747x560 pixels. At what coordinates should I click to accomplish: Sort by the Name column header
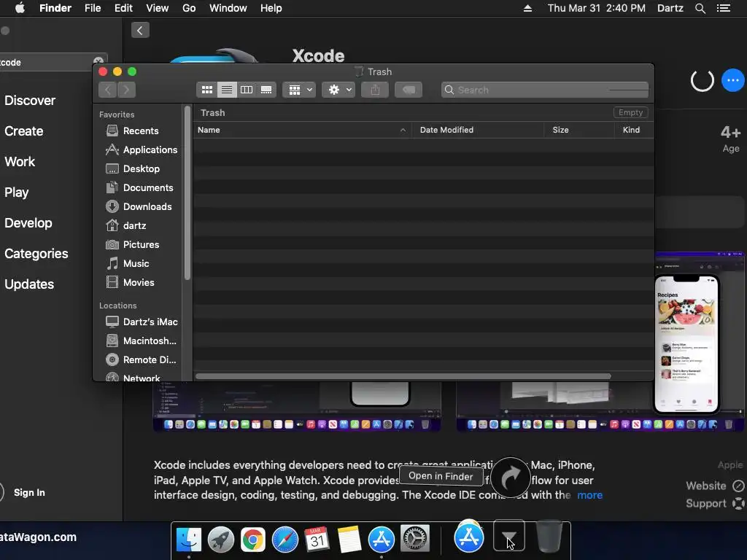point(303,130)
